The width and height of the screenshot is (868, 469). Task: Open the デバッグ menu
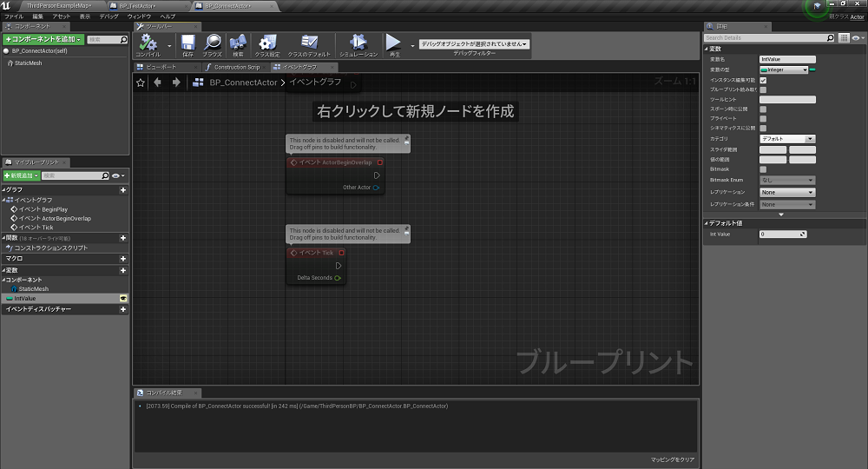click(109, 17)
